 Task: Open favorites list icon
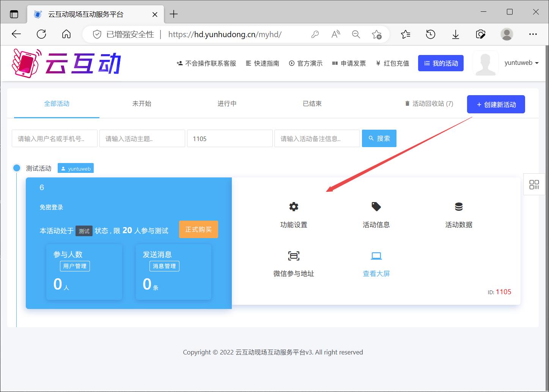pos(406,34)
